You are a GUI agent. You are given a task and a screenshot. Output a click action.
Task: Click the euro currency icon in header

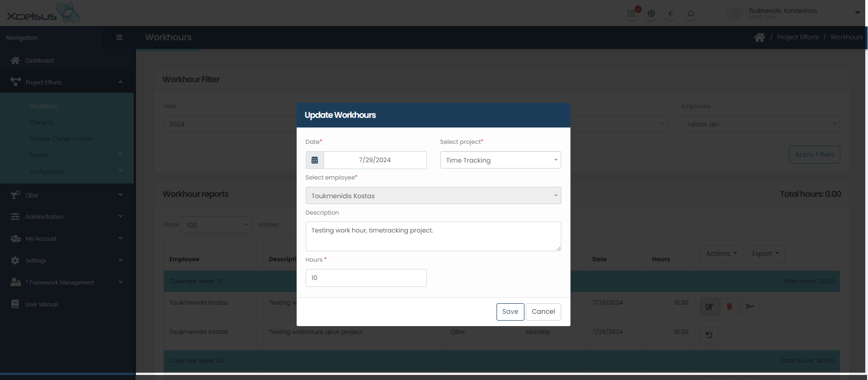tap(671, 14)
